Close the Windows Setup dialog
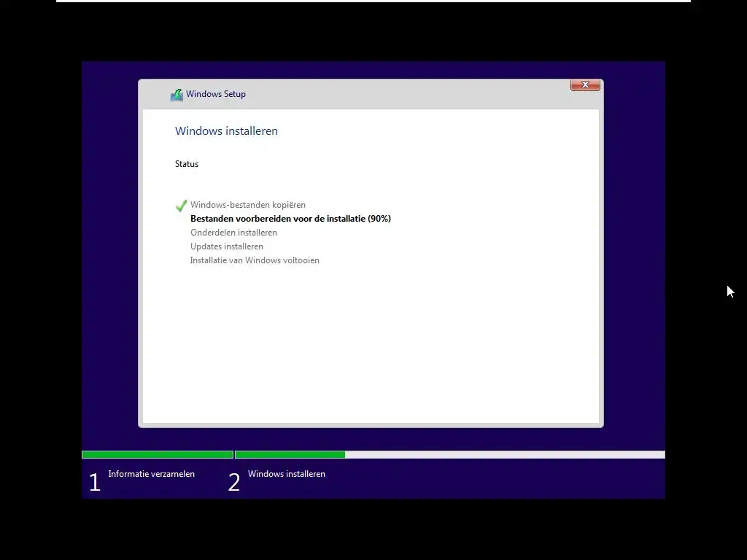 pyautogui.click(x=585, y=85)
